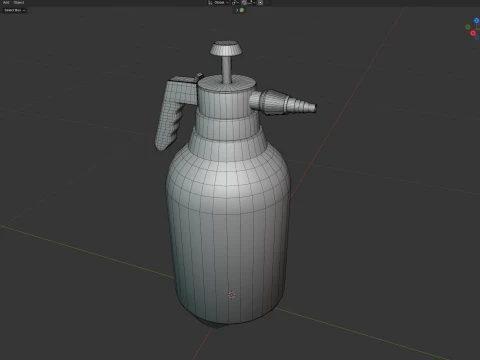Click the blue Z axis gizmo circle
This screenshot has width=480, height=360.
(477, 21)
